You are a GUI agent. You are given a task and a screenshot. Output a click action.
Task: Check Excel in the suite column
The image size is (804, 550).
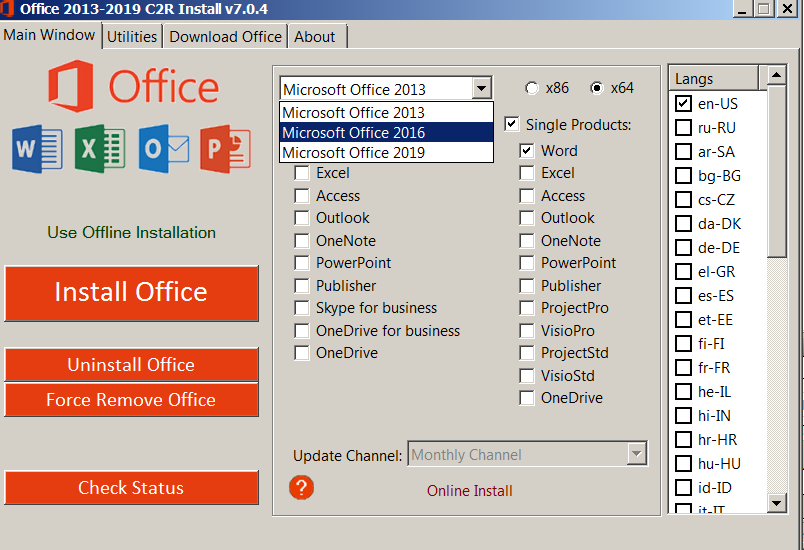coord(302,173)
